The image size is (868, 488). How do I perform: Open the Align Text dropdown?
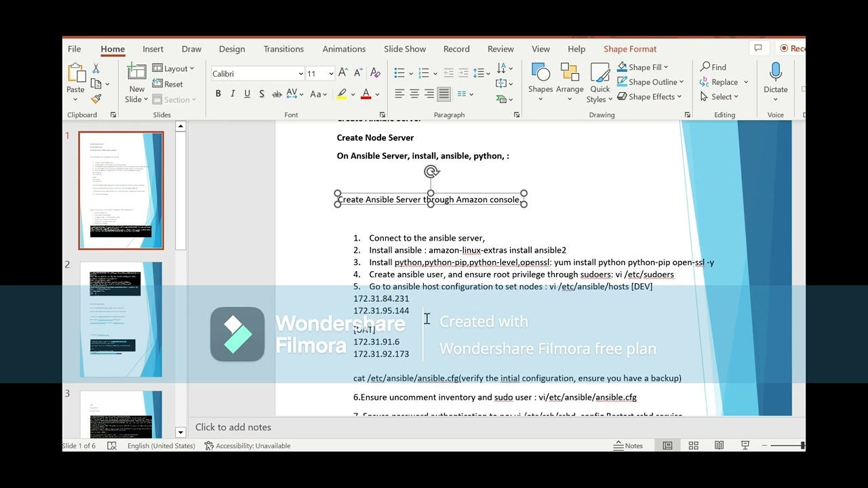click(x=505, y=83)
